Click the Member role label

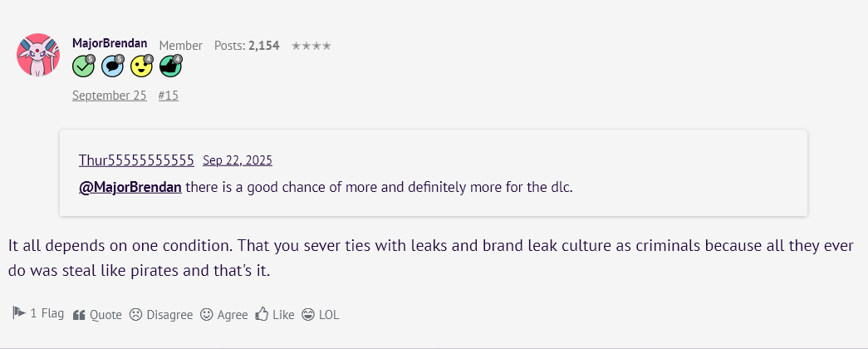click(180, 46)
